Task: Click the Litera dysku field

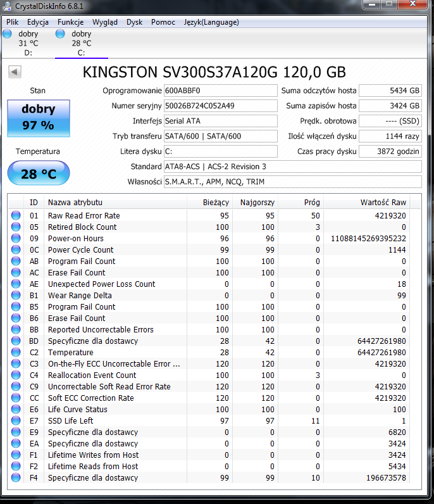Action: (221, 151)
